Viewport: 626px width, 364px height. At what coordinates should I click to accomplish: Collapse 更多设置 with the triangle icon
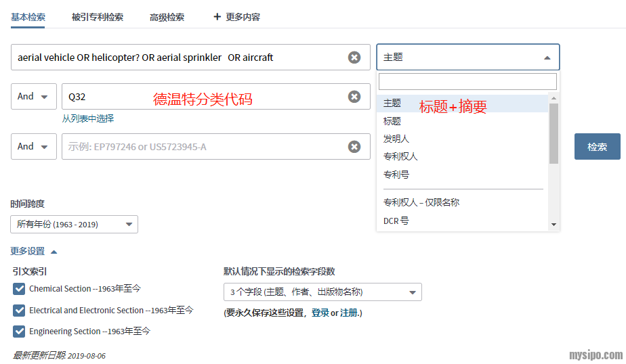(54, 252)
